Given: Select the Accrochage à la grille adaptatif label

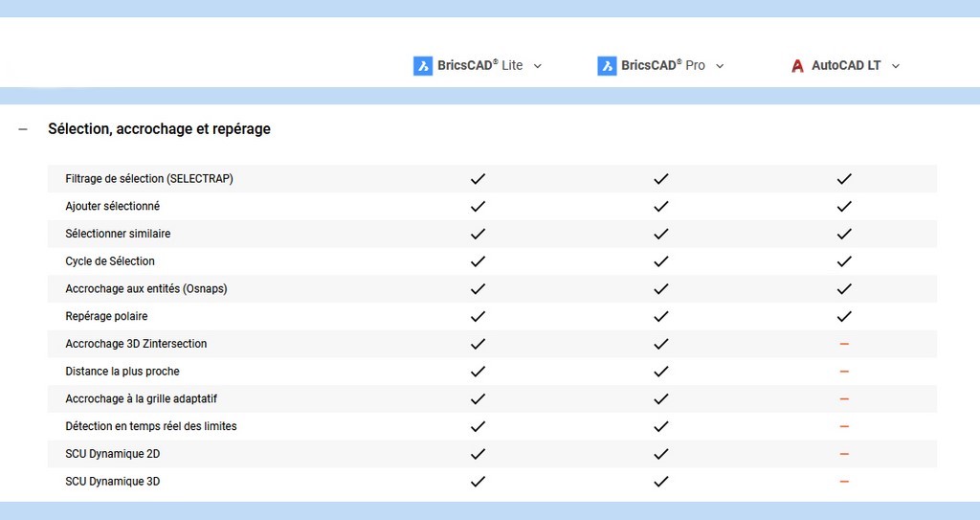Looking at the screenshot, I should pyautogui.click(x=142, y=398).
